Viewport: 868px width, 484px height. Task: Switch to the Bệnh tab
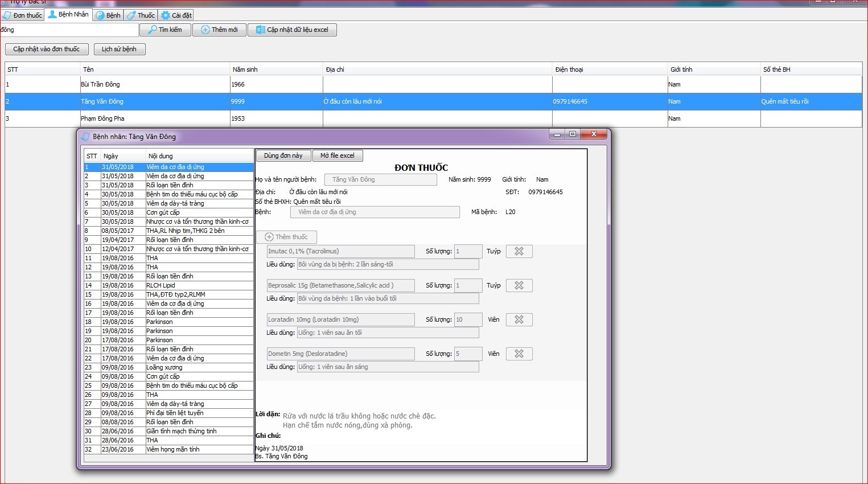click(x=108, y=15)
